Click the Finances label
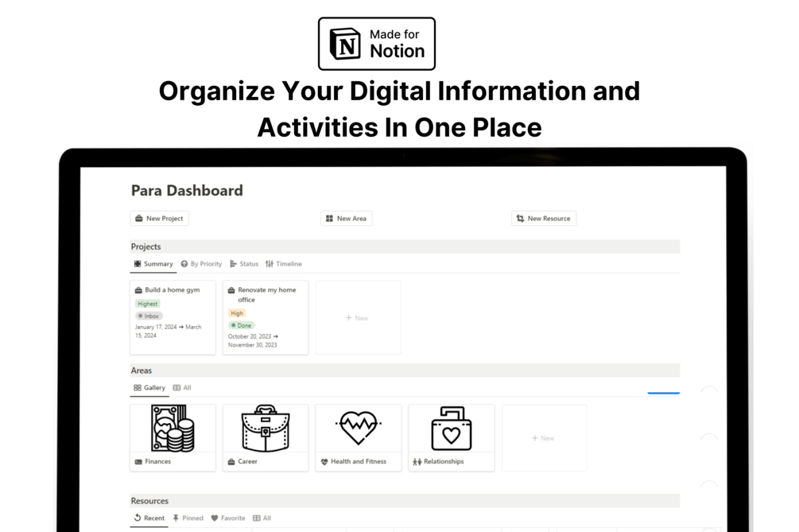The height and width of the screenshot is (532, 799). (x=158, y=462)
